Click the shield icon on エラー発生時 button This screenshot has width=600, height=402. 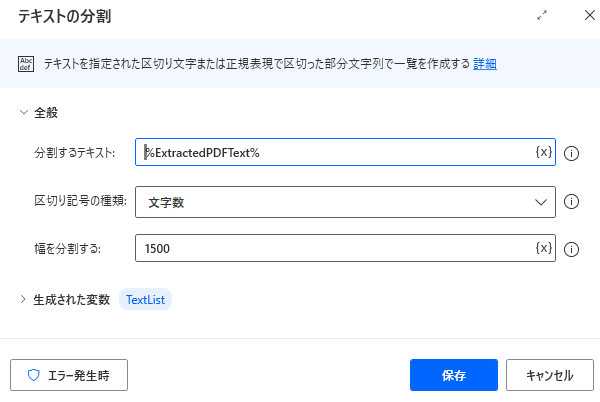coord(34,375)
